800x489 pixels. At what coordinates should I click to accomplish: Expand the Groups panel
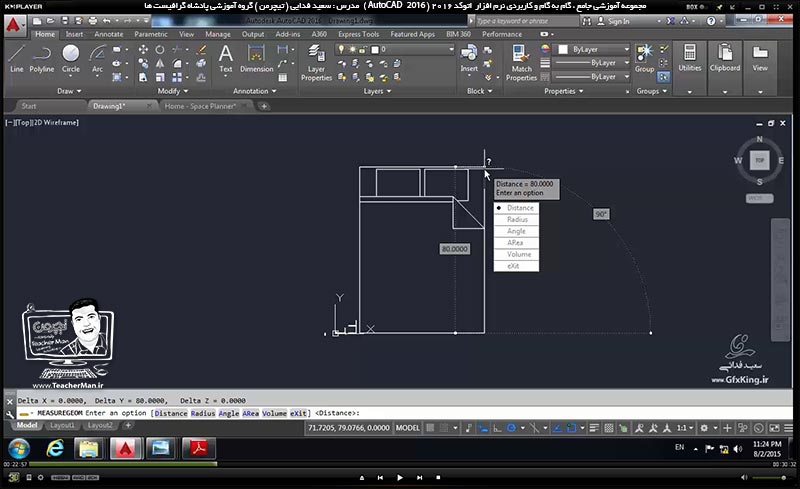[x=652, y=91]
